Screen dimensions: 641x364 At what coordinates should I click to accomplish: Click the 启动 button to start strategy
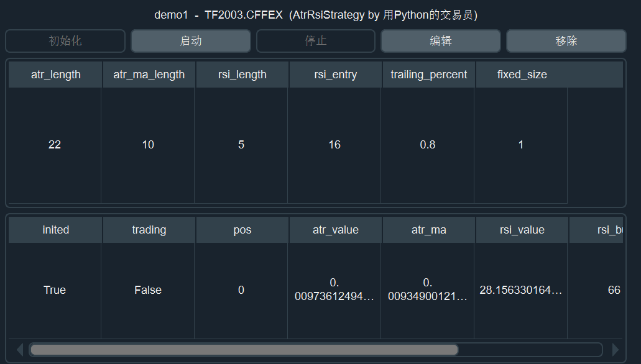[x=191, y=41]
